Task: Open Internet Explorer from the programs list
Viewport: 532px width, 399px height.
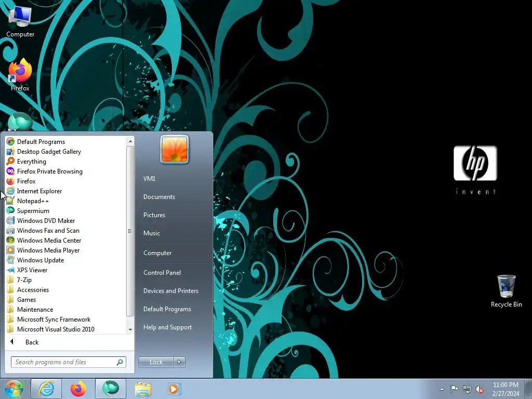Action: [66, 191]
